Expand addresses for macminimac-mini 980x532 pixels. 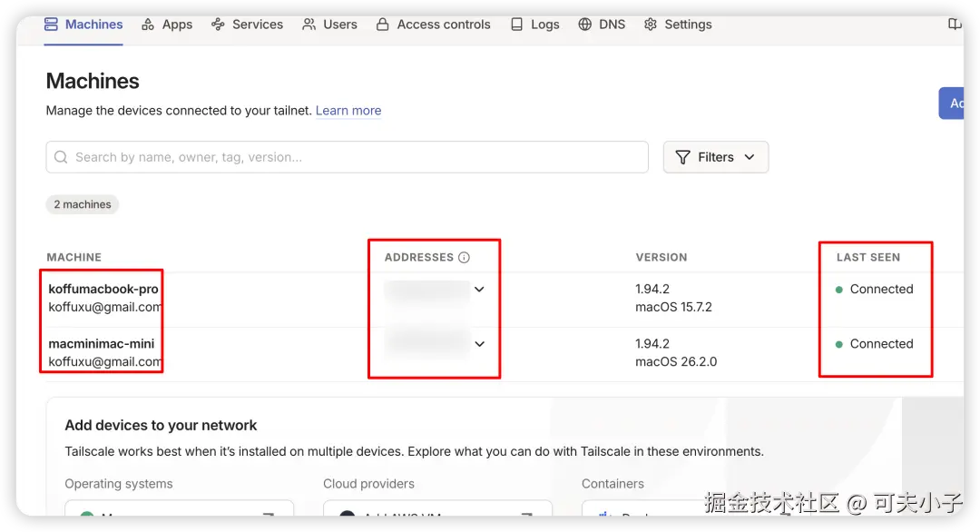479,344
